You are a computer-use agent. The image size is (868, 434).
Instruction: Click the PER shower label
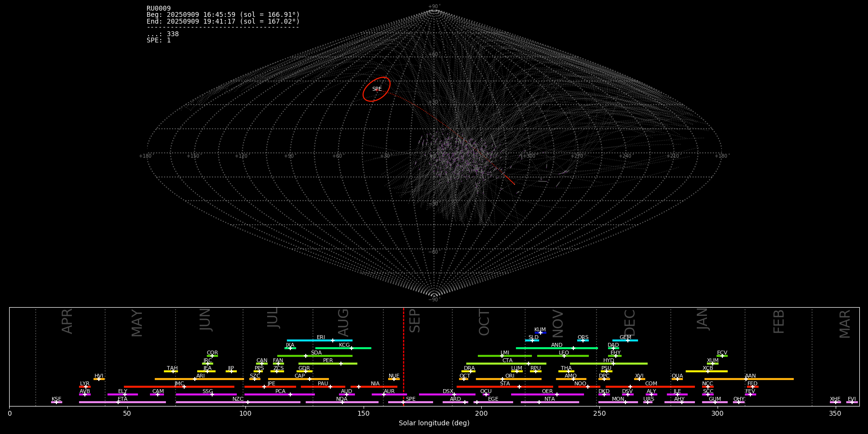point(328,361)
